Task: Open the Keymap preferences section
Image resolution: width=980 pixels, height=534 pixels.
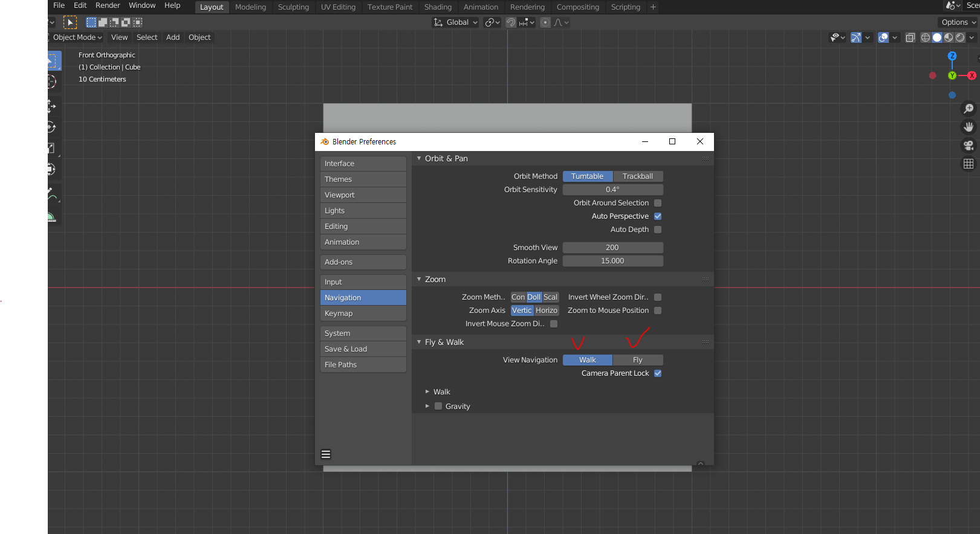Action: pyautogui.click(x=363, y=314)
